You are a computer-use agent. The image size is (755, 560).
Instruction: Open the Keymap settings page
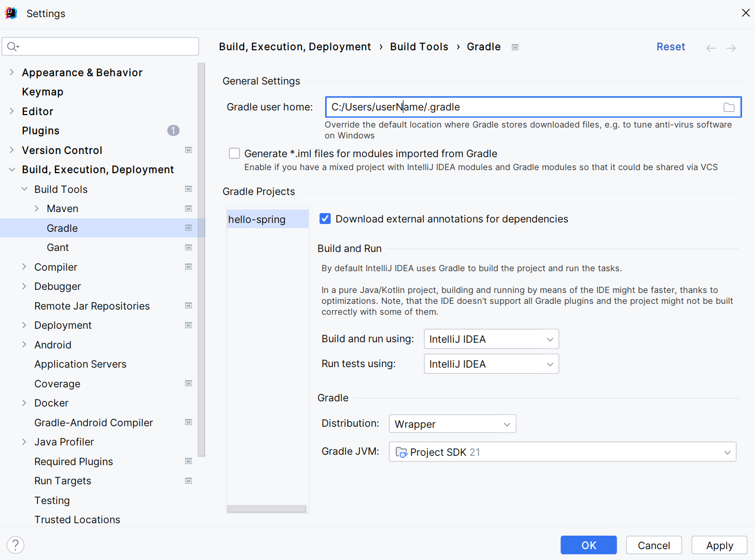[x=43, y=92]
